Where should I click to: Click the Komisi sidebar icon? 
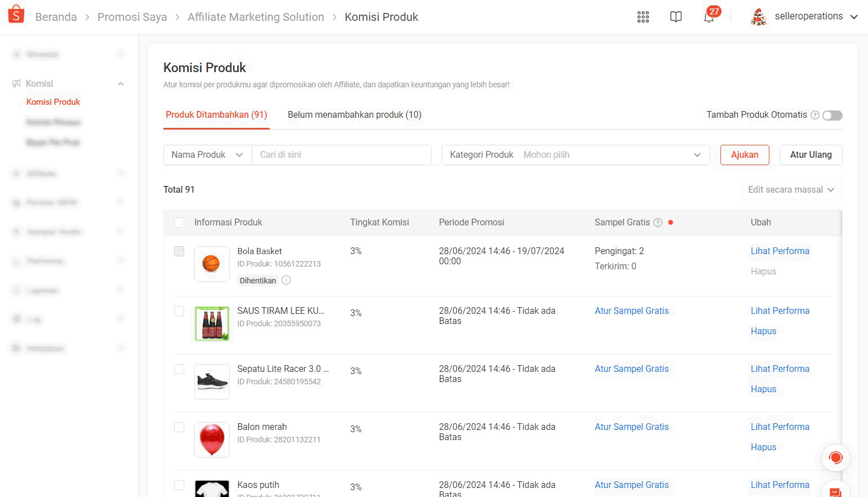click(16, 83)
